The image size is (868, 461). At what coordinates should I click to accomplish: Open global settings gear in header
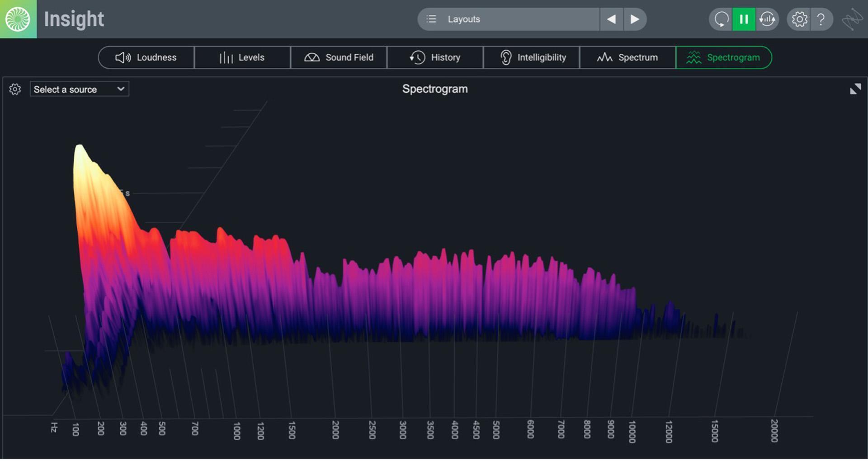[x=799, y=19]
